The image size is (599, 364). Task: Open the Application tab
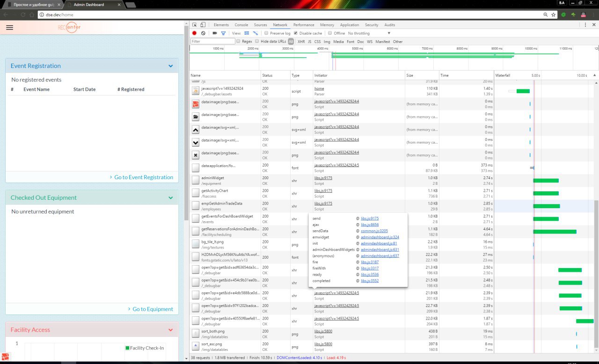pyautogui.click(x=350, y=25)
